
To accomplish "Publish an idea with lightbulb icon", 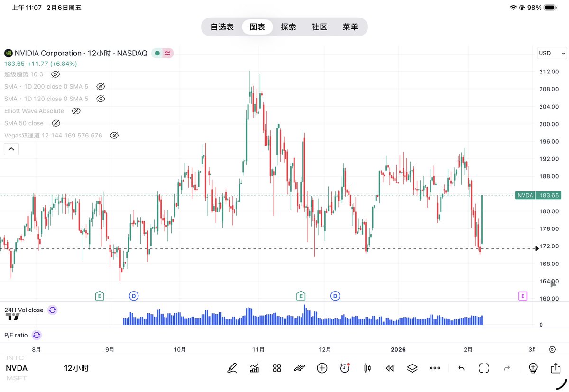I will coord(533,368).
